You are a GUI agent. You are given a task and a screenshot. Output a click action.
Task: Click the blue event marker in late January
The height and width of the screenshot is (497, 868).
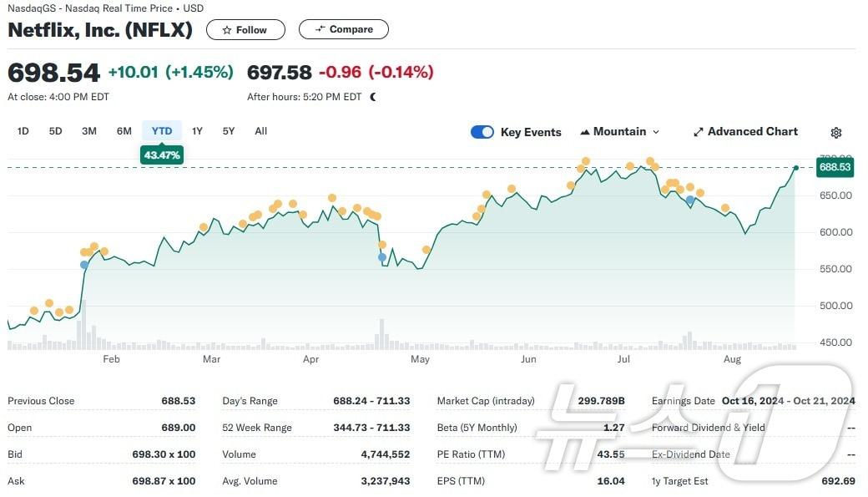click(x=83, y=265)
